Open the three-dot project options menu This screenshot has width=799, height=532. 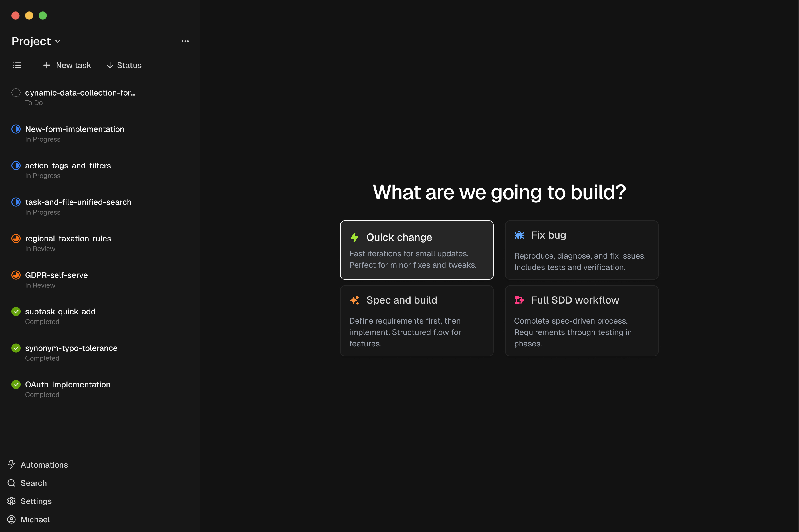[185, 41]
